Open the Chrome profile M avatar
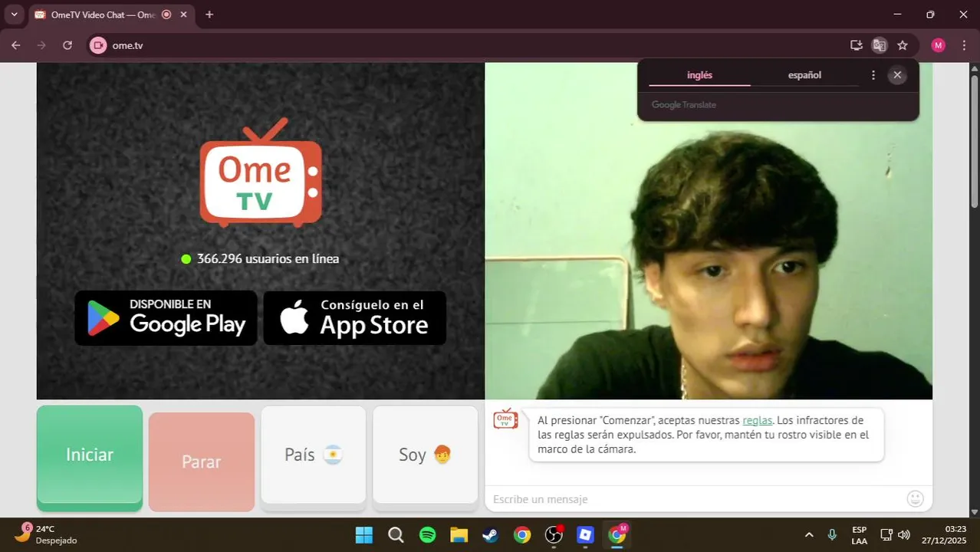 pos(939,45)
